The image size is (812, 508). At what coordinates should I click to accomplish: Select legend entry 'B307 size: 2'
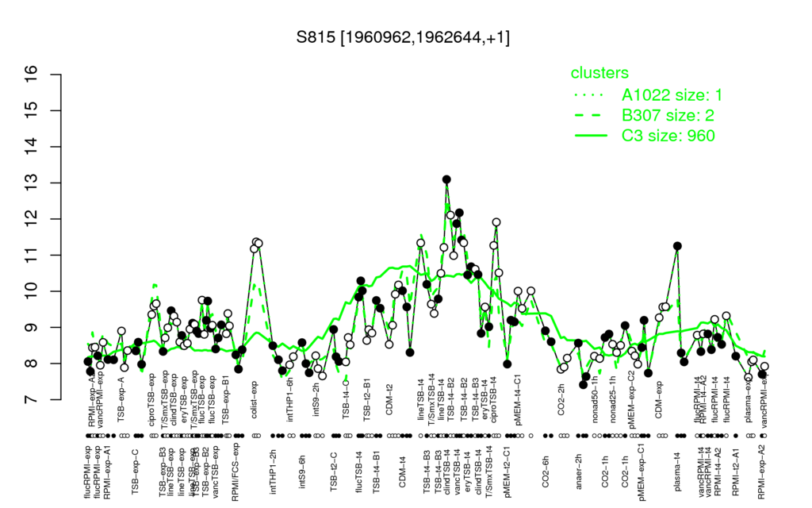(668, 115)
